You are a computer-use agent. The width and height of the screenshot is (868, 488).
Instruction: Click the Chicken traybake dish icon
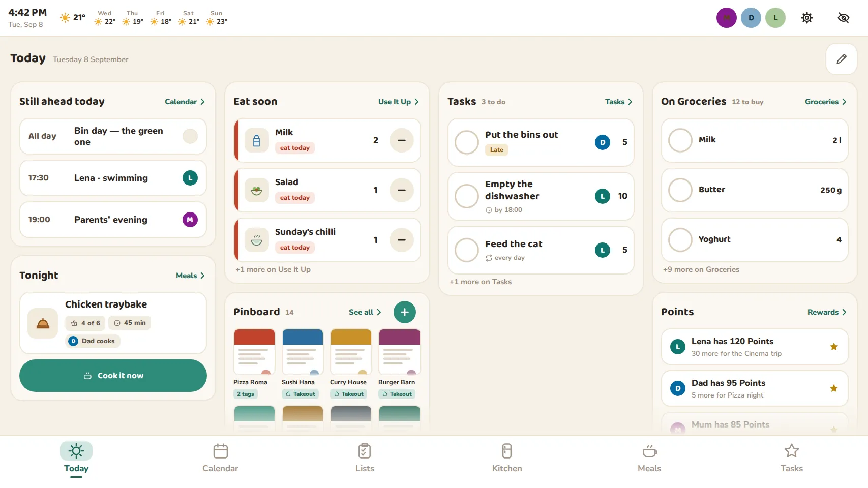coord(43,323)
